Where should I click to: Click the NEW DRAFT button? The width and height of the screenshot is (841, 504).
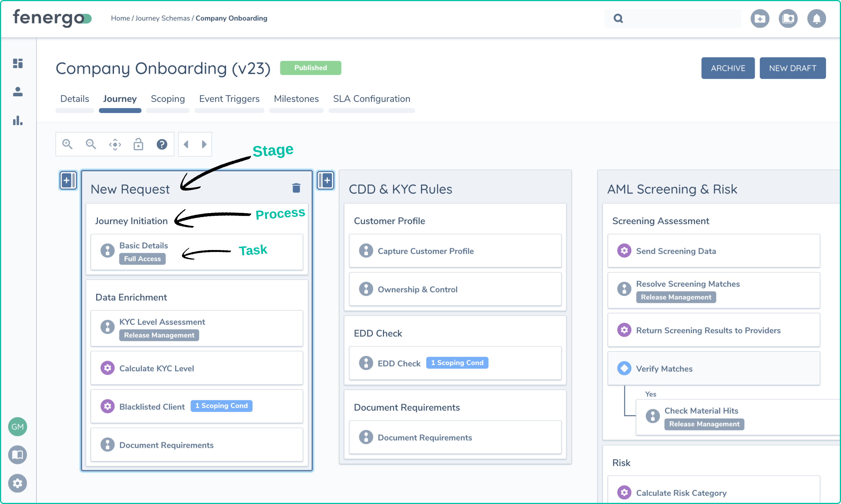(x=792, y=68)
